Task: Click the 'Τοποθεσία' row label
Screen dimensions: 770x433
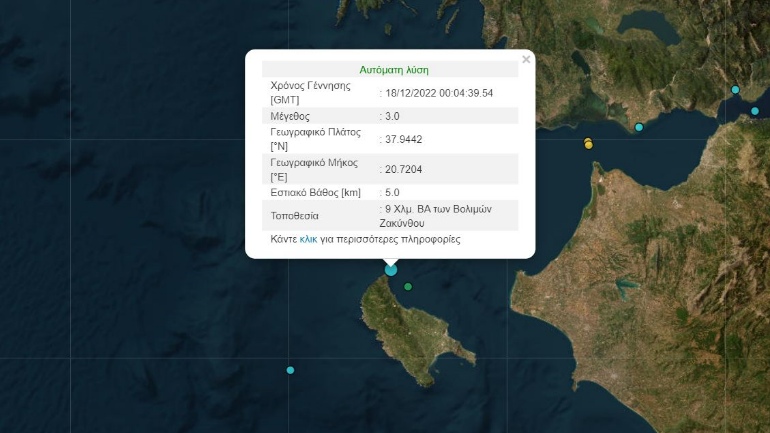Action: 295,215
